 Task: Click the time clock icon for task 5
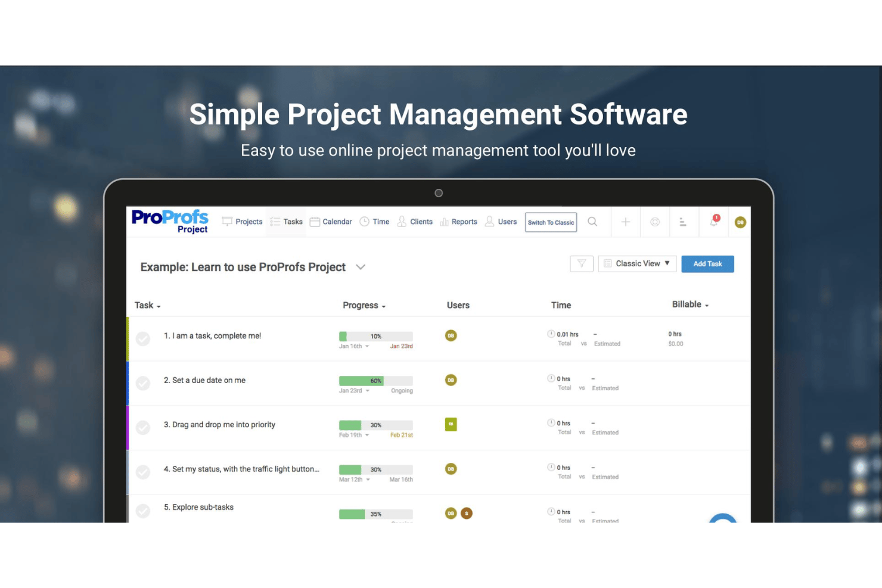[x=551, y=512]
